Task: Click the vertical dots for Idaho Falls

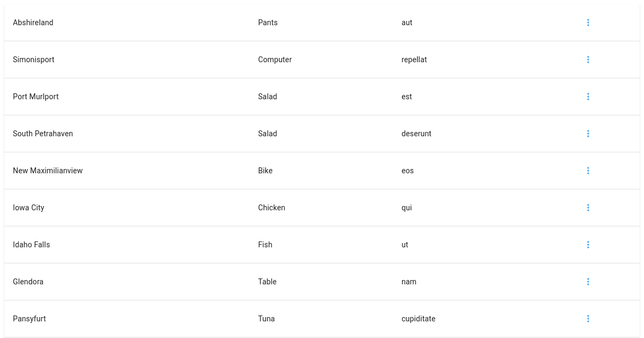Action: 588,245
